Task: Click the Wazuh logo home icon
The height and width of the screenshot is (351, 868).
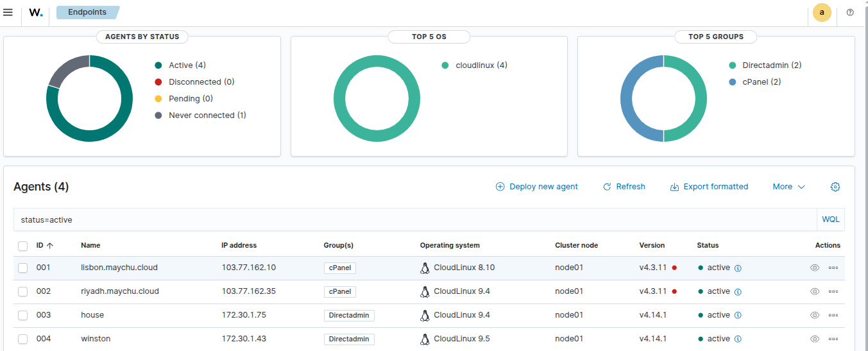Action: 36,12
